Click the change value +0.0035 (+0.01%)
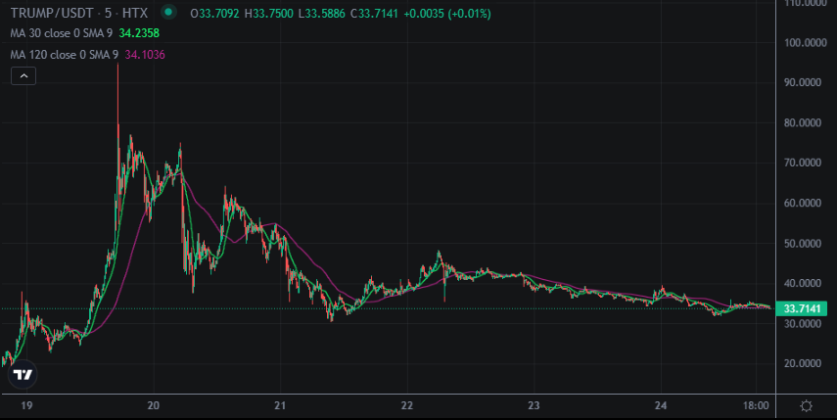Image resolution: width=837 pixels, height=420 pixels. tap(447, 13)
